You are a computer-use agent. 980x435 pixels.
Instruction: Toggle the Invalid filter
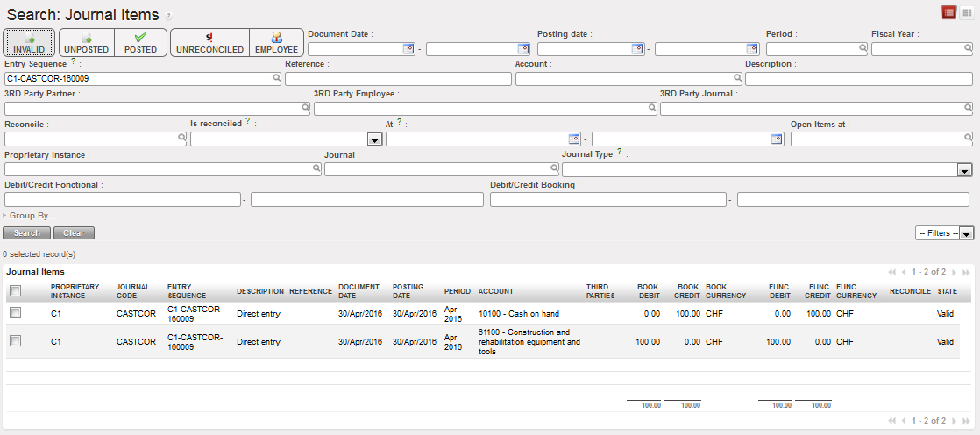(30, 43)
